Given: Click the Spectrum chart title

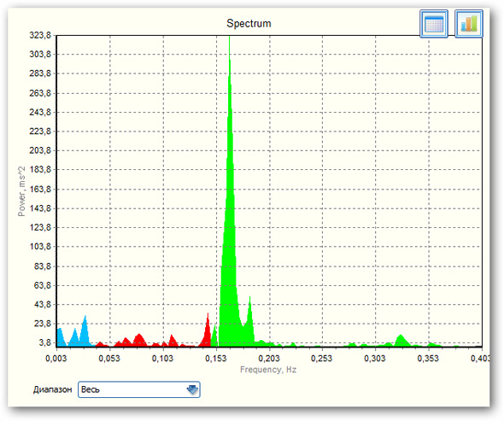Looking at the screenshot, I should 249,23.
